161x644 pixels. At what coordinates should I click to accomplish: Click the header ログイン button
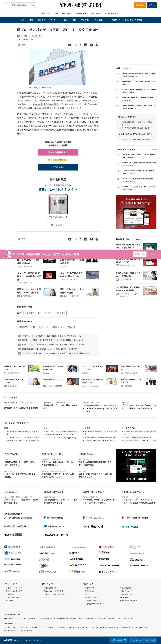151,5
